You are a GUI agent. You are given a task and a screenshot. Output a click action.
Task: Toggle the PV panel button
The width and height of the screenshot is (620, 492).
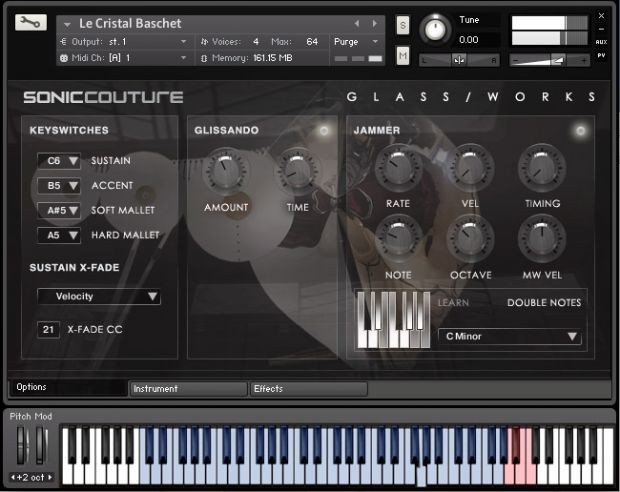(x=601, y=55)
